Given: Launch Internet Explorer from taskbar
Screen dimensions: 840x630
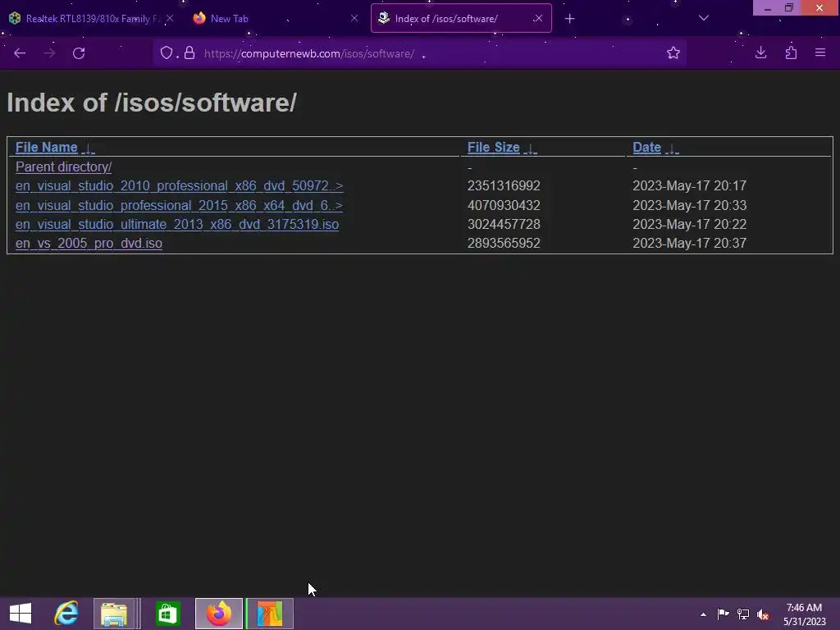Looking at the screenshot, I should 66,614.
